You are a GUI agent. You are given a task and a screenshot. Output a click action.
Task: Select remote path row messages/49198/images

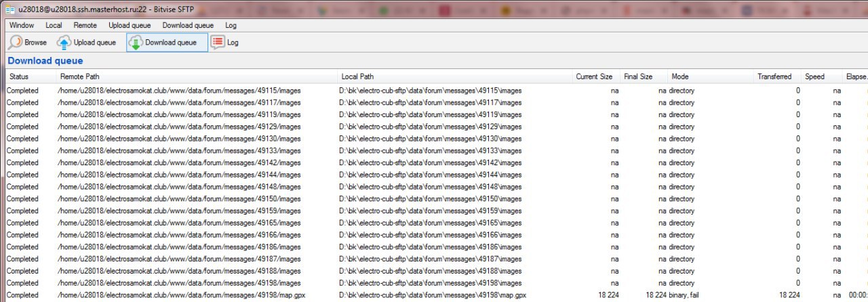[180, 282]
